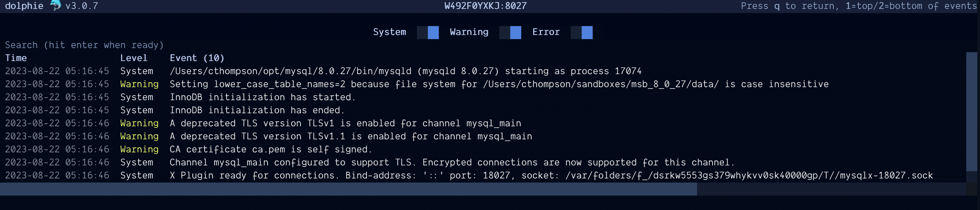This screenshot has width=980, height=210.
Task: Click the Time column header
Action: point(16,58)
